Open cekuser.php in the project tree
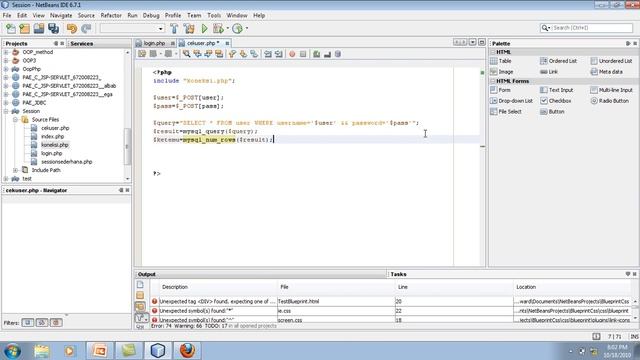The image size is (640, 360). (x=55, y=128)
